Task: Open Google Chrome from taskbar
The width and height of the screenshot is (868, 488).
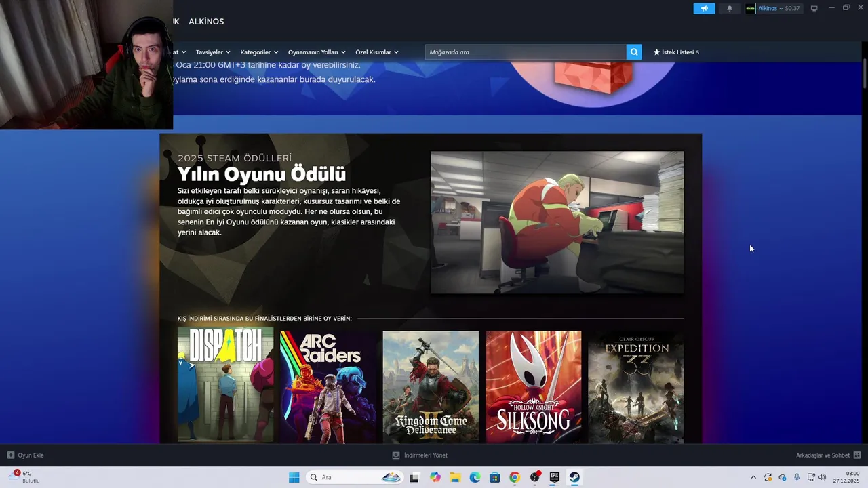Action: pyautogui.click(x=515, y=477)
